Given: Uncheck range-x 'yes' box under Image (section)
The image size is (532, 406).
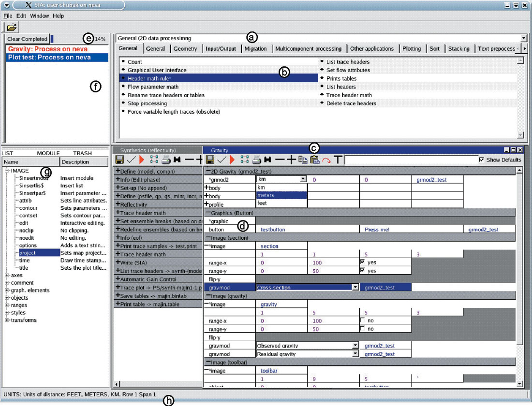Looking at the screenshot, I should coord(362,262).
